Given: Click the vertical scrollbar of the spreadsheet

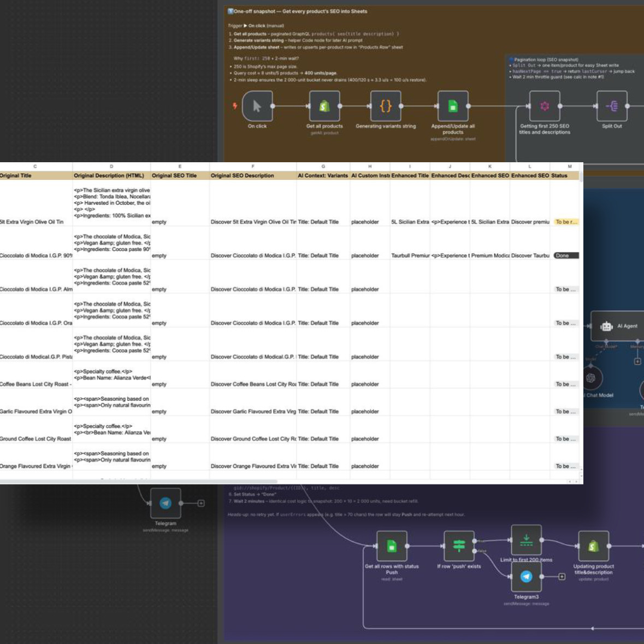Looking at the screenshot, I should point(581,176).
